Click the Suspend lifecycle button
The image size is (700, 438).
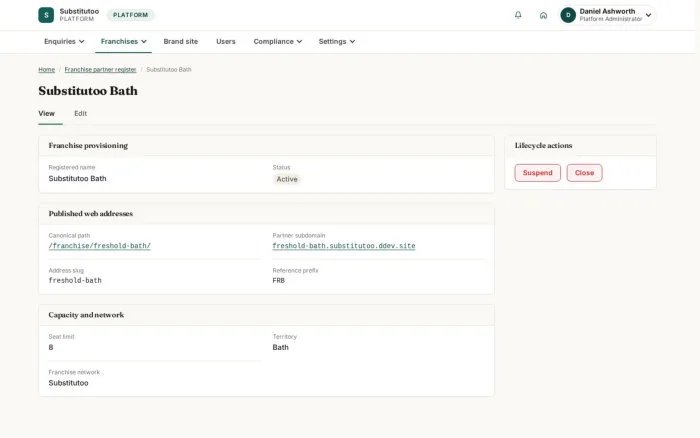click(538, 173)
